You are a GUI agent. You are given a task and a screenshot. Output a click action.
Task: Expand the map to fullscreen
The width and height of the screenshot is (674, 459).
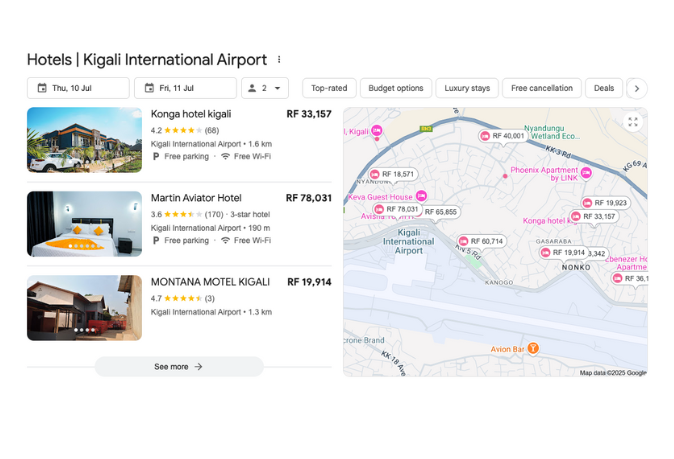(x=632, y=122)
